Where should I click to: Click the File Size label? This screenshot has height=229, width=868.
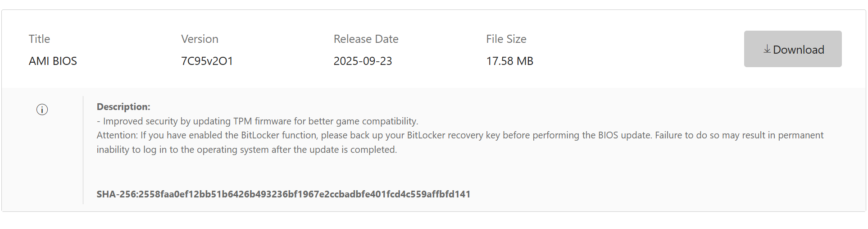pyautogui.click(x=506, y=39)
